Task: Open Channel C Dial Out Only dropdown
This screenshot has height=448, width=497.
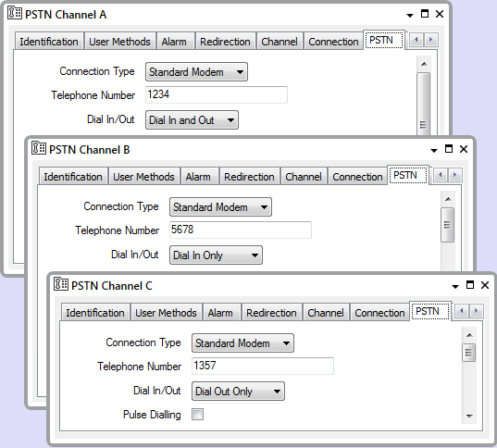Action: (238, 392)
